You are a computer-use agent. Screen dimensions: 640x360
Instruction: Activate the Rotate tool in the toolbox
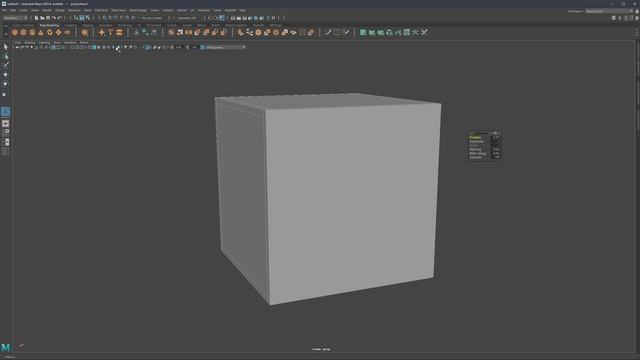(5, 84)
